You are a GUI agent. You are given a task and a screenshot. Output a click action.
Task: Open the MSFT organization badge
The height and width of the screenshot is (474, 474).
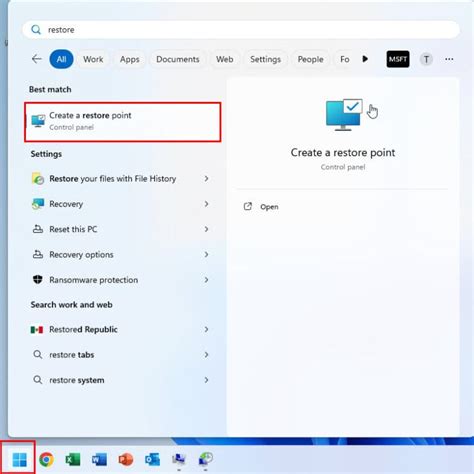398,59
